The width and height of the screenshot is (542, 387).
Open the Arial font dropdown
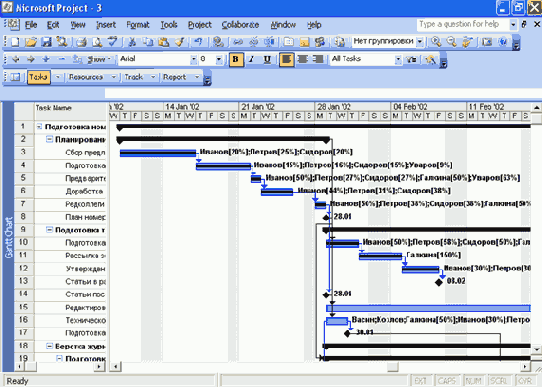[193, 60]
